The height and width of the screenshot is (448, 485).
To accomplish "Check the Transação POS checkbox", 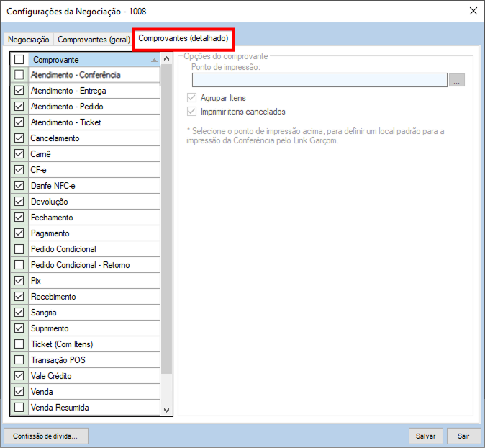I will click(x=19, y=360).
